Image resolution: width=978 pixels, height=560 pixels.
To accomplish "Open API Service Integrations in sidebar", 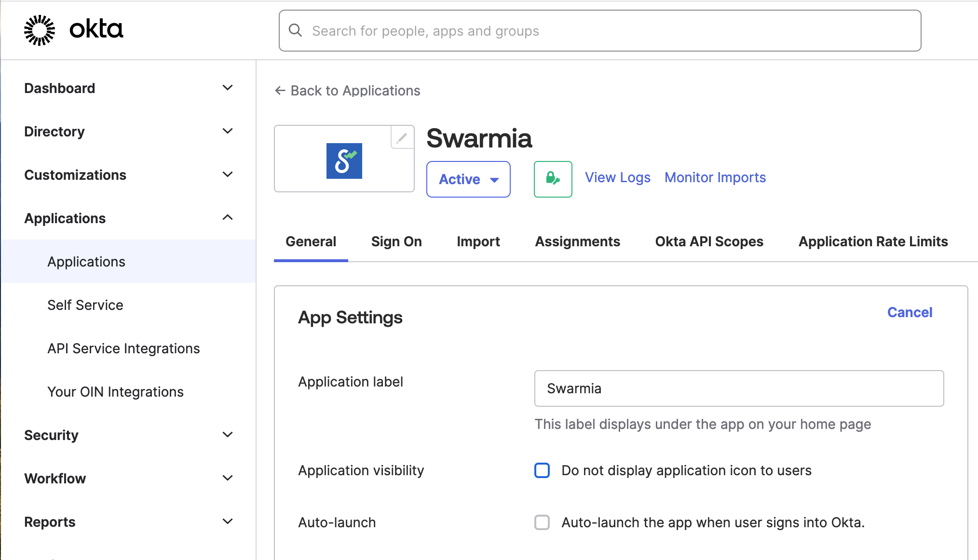I will point(123,348).
